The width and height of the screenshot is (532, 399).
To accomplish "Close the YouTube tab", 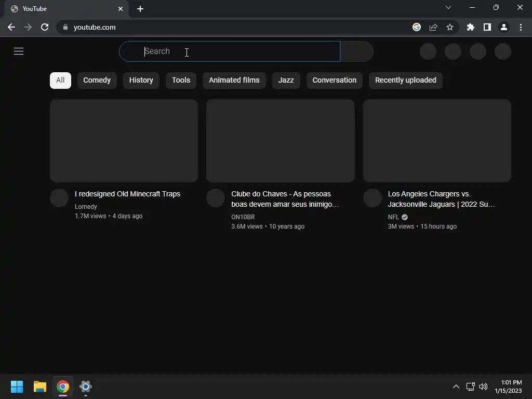I will pos(121,9).
